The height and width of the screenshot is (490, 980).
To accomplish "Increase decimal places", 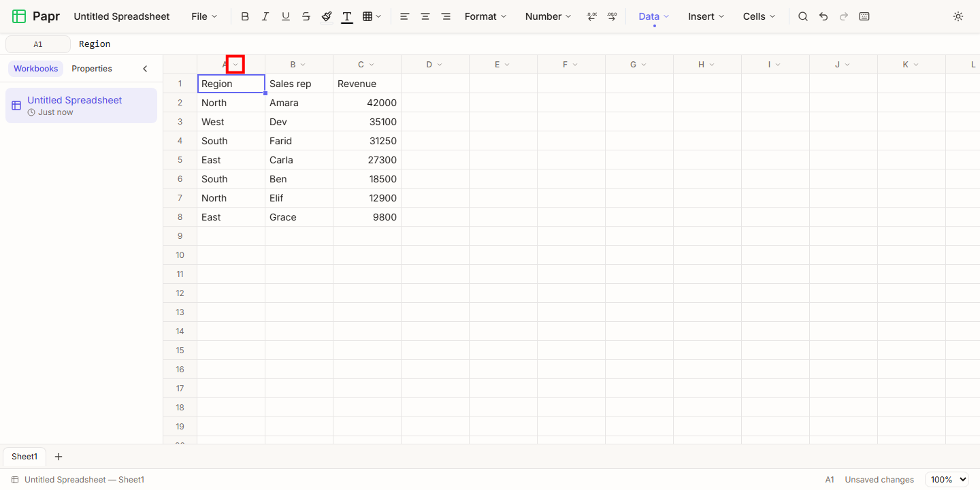I will click(612, 16).
